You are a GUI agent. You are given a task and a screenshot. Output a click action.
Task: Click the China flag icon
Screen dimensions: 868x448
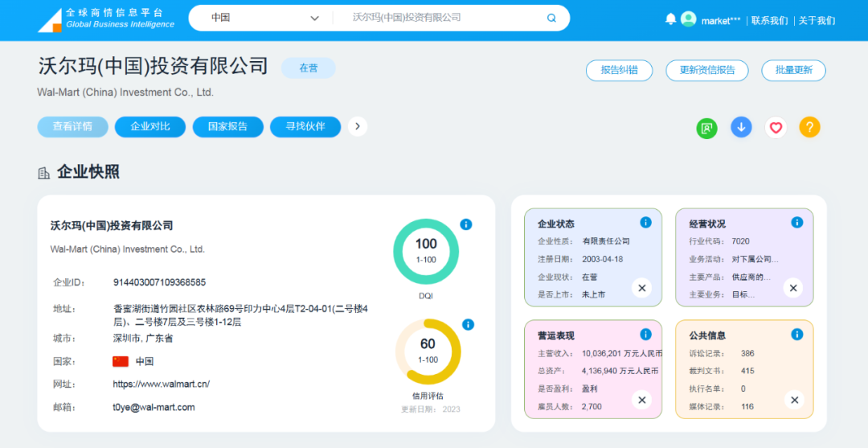pos(120,362)
